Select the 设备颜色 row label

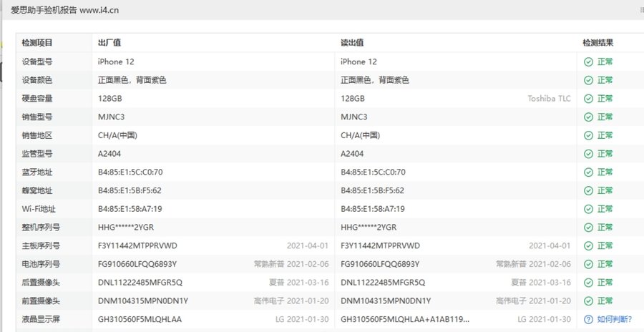[37, 80]
